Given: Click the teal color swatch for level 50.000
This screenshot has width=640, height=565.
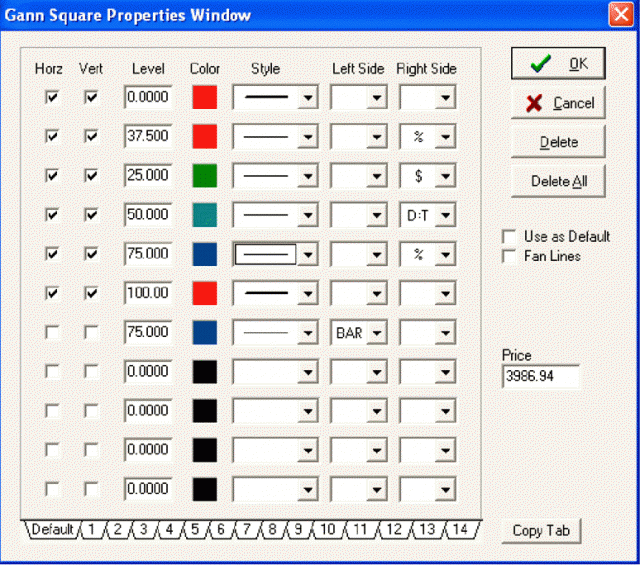Looking at the screenshot, I should coord(204,214).
